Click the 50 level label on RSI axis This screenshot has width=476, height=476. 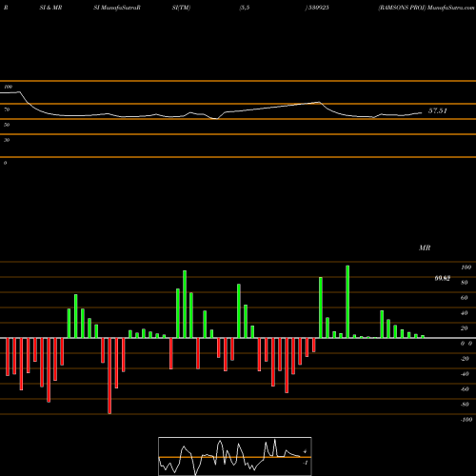7,125
